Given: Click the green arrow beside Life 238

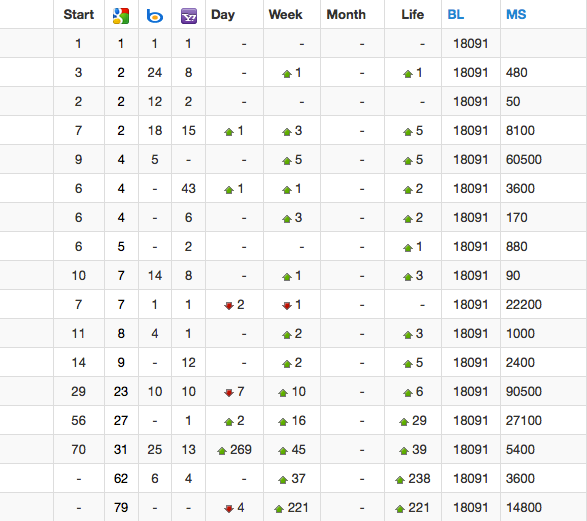Looking at the screenshot, I should (x=400, y=480).
